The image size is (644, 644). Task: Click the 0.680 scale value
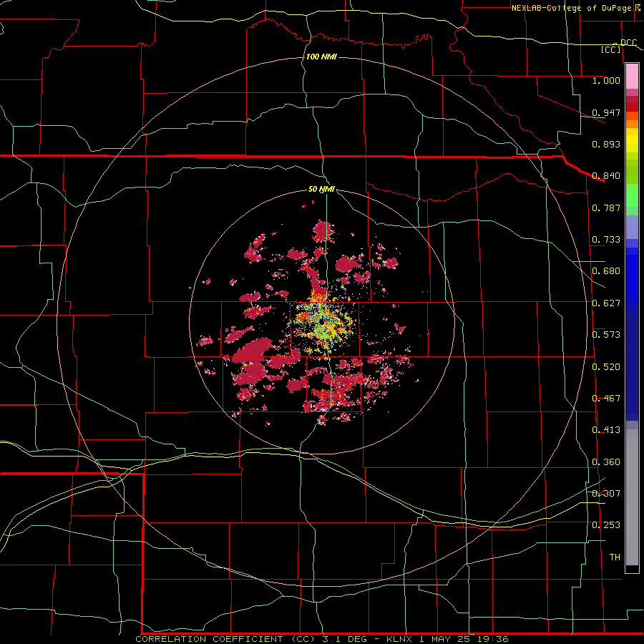(606, 271)
